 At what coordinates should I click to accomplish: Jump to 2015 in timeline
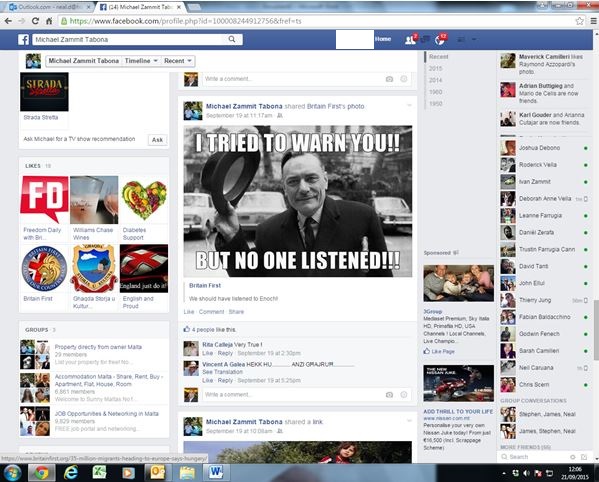coord(435,68)
